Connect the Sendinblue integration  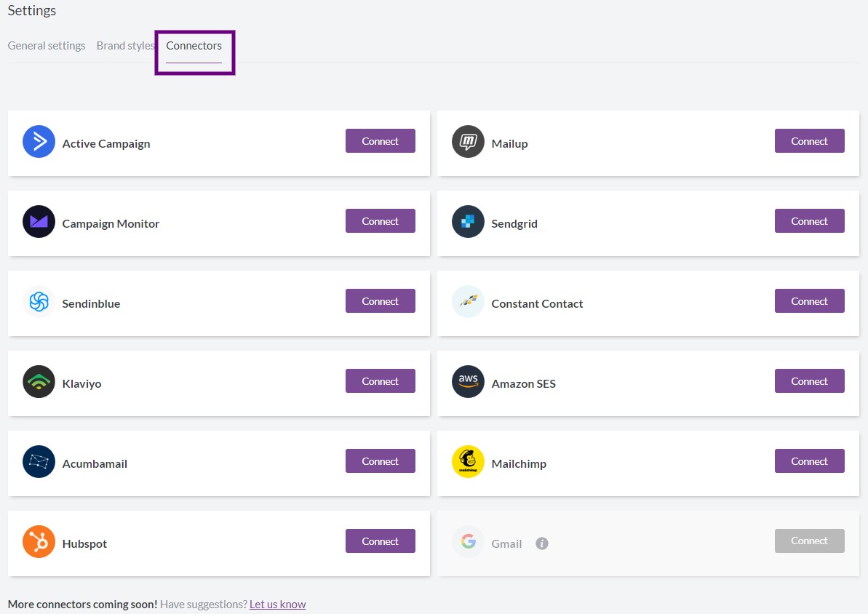tap(381, 301)
